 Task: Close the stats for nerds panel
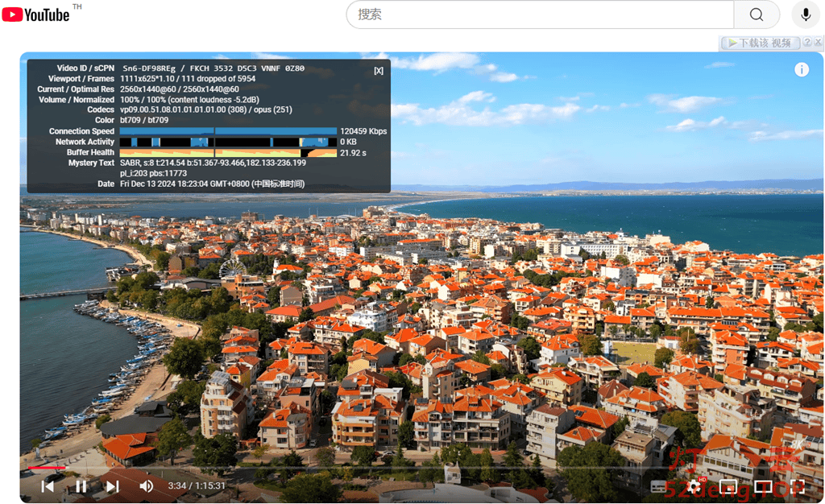coord(379,71)
